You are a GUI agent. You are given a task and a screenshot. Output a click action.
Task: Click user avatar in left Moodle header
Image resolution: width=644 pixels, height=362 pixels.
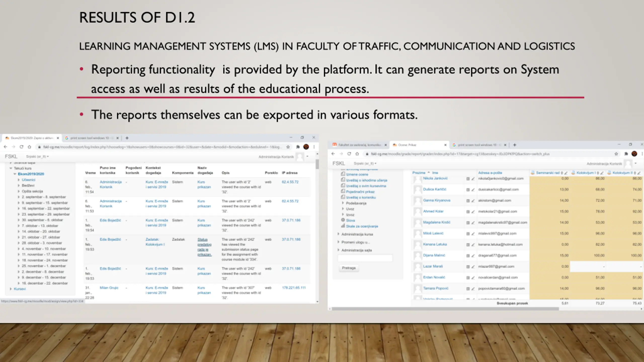click(300, 157)
